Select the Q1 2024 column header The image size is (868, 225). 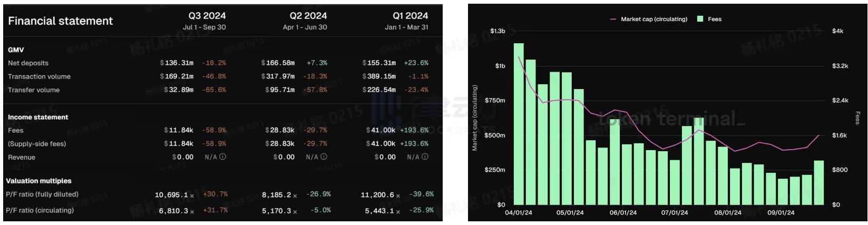(x=410, y=16)
